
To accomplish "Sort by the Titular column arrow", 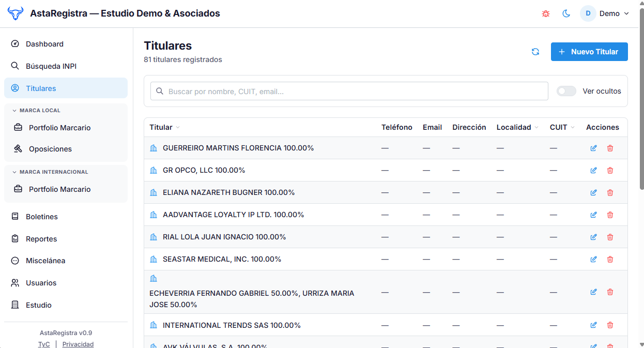I will [178, 127].
